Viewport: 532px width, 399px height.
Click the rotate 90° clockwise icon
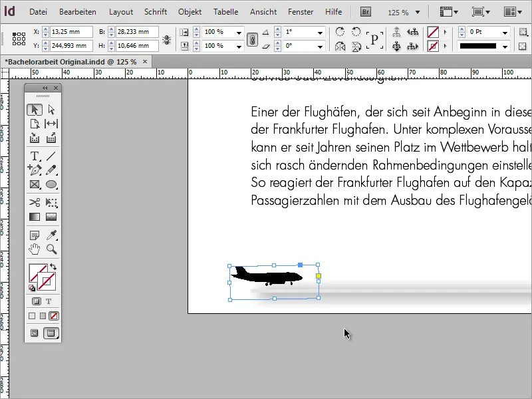340,32
